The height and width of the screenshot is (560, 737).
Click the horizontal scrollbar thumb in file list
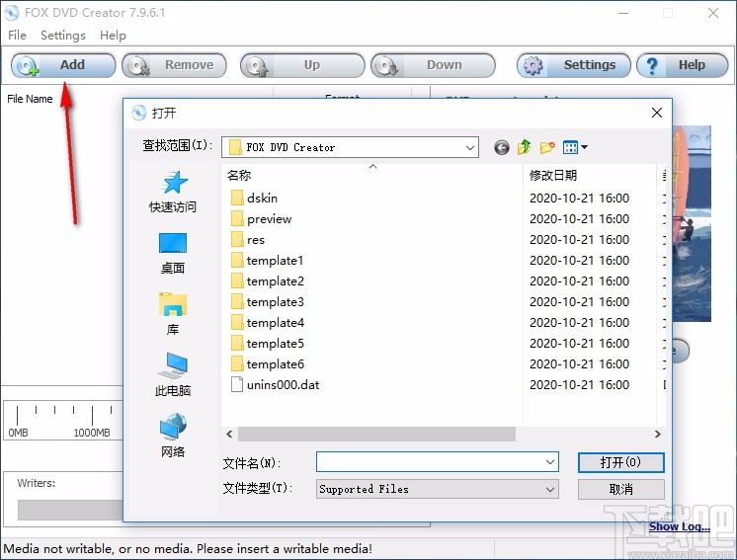click(376, 435)
